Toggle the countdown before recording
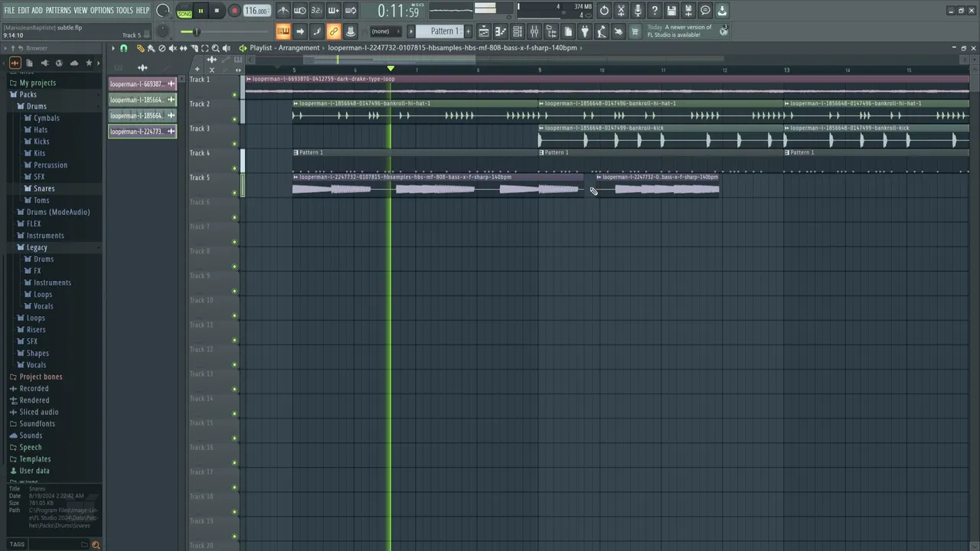The image size is (980, 551). 316,11
